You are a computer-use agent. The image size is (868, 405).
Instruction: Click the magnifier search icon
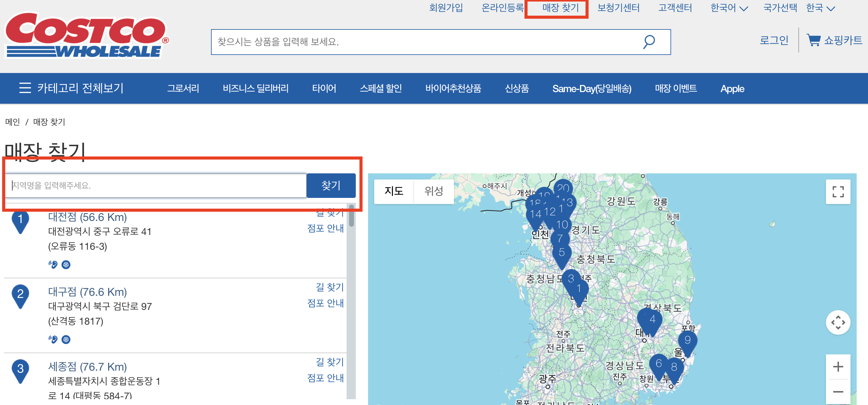click(x=649, y=42)
